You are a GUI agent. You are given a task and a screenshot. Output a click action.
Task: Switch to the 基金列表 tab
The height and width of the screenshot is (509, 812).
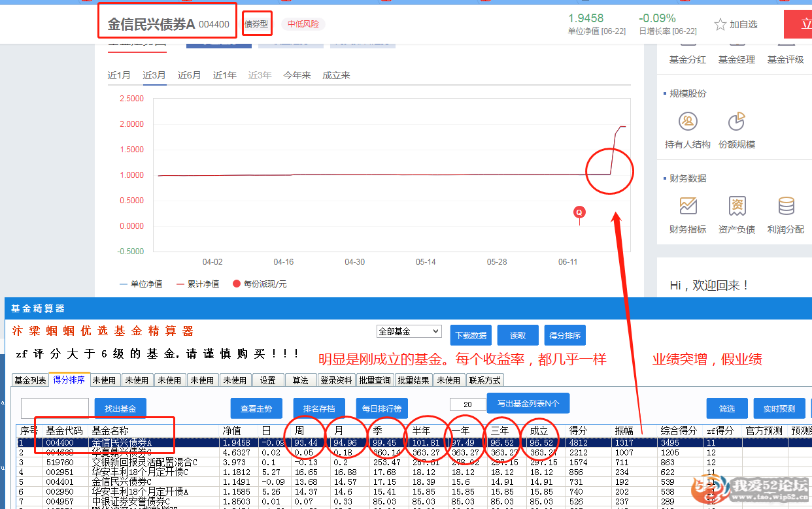point(31,380)
